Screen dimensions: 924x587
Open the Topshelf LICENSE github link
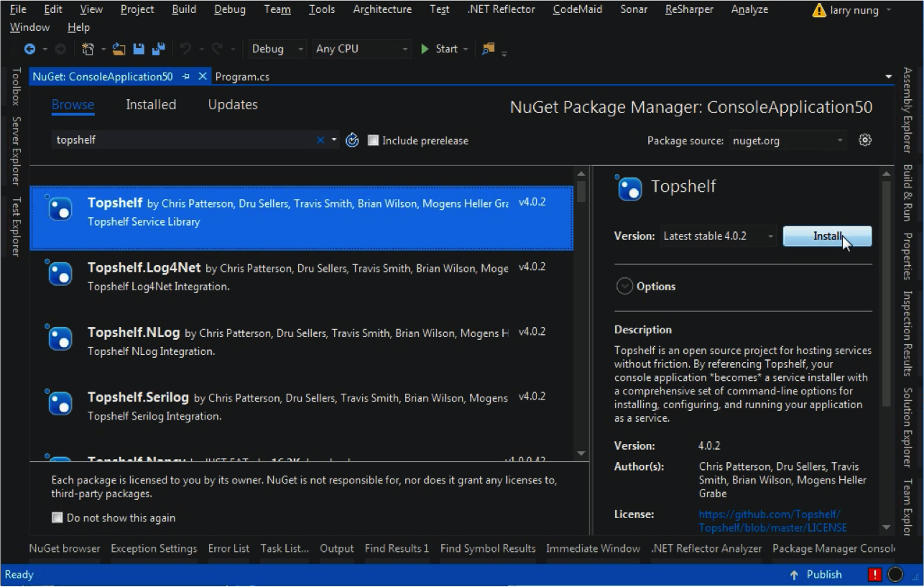pos(772,521)
